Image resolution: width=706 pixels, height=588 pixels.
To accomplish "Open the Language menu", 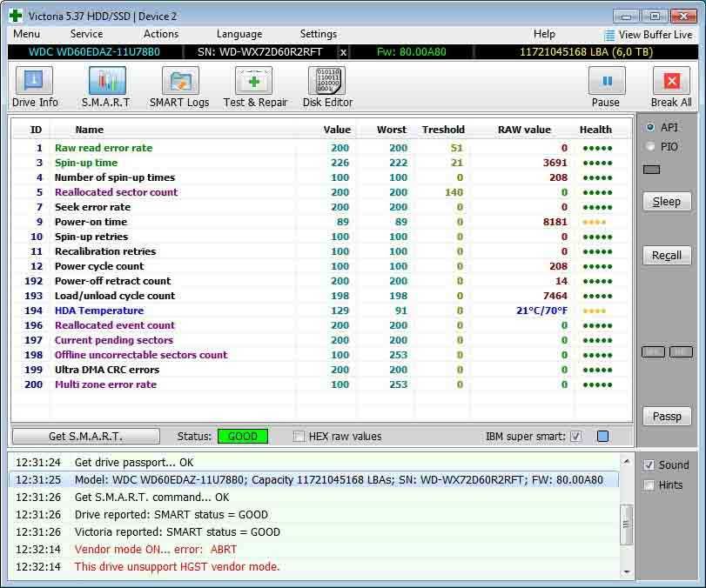I will click(239, 34).
